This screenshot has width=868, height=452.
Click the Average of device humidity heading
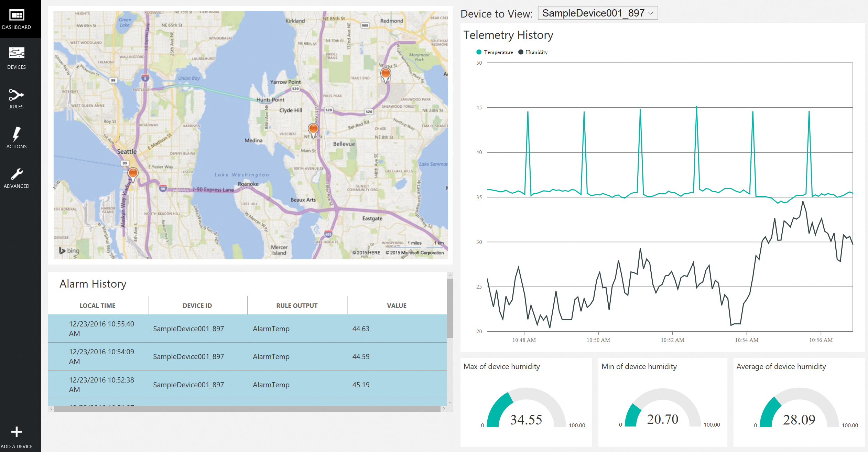(781, 366)
